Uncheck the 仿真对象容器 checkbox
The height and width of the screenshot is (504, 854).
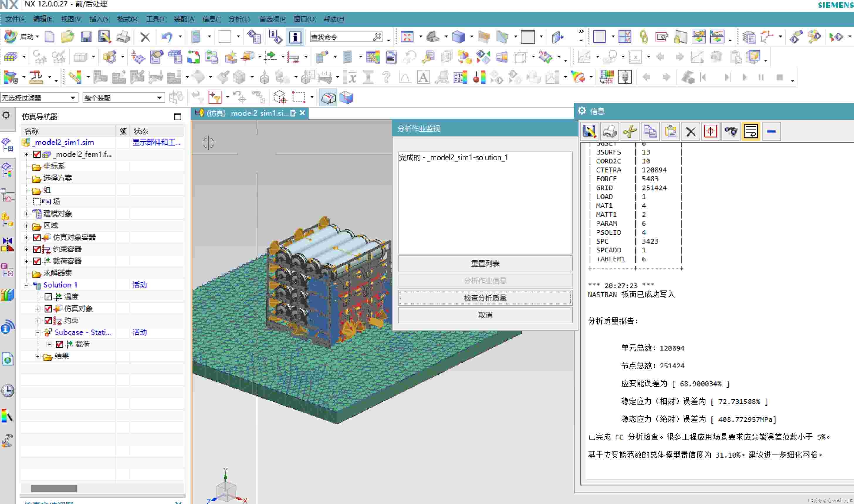point(37,237)
